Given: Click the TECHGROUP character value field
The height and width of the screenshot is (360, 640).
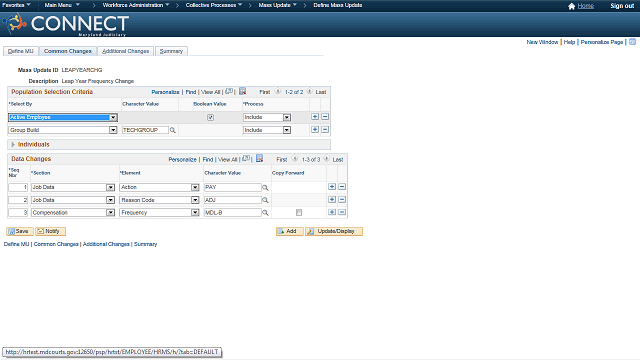Looking at the screenshot, I should pyautogui.click(x=145, y=130).
